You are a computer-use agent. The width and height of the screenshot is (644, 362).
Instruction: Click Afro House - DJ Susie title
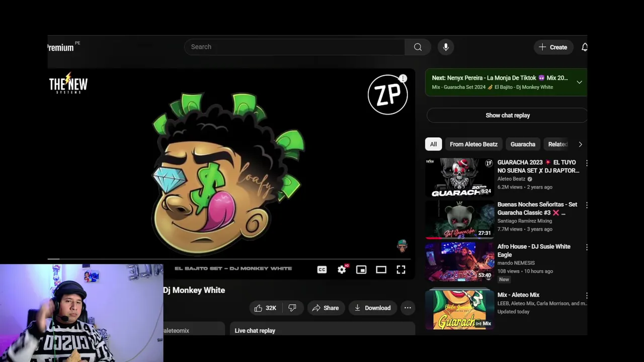(534, 250)
